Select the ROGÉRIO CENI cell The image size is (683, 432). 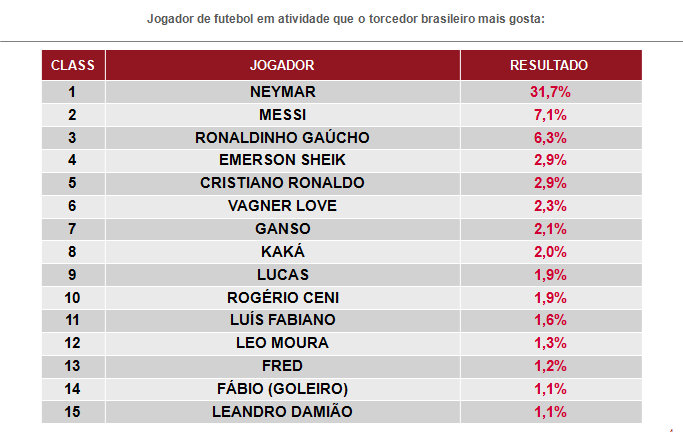pos(282,297)
